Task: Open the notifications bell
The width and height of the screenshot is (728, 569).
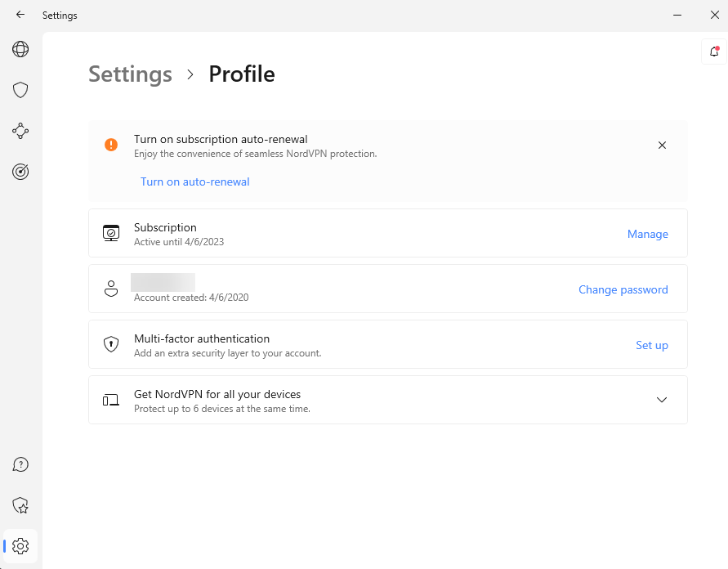Action: click(714, 52)
